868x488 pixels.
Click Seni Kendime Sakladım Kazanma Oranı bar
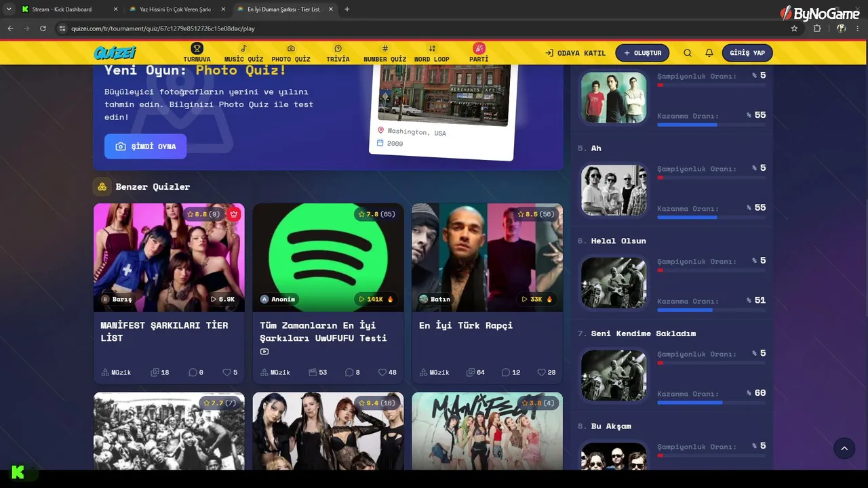tap(711, 403)
